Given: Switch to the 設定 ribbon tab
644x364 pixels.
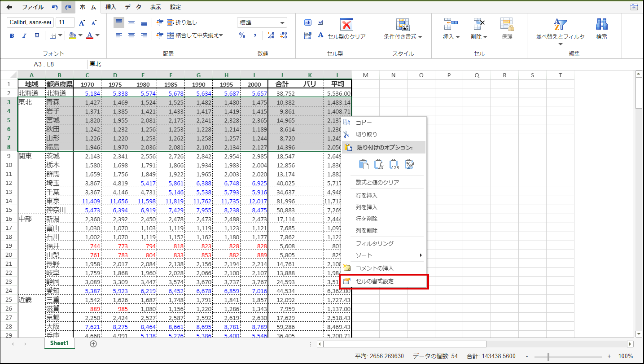Looking at the screenshot, I should [175, 7].
